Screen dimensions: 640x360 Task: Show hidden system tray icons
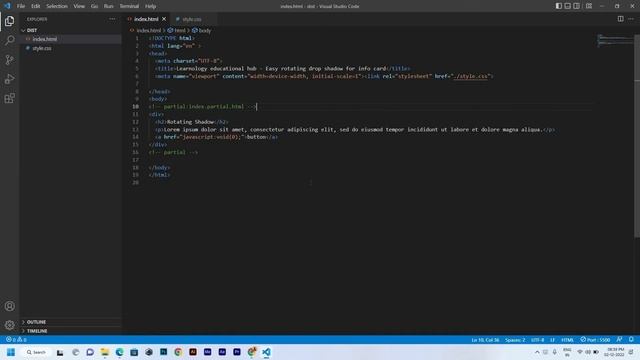point(537,352)
